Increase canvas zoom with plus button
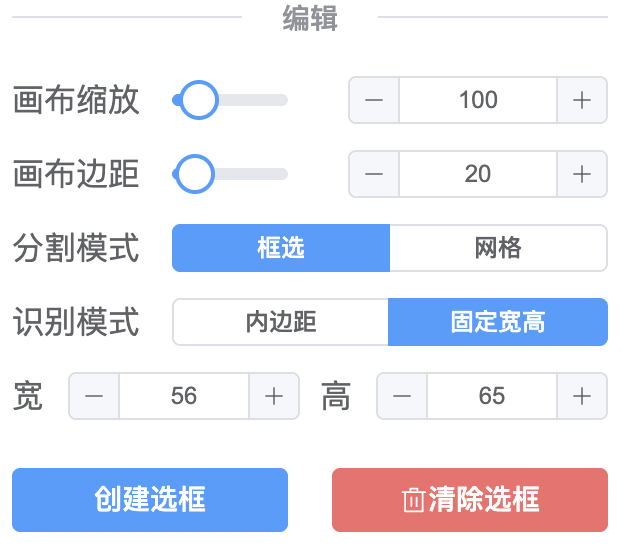 [582, 100]
